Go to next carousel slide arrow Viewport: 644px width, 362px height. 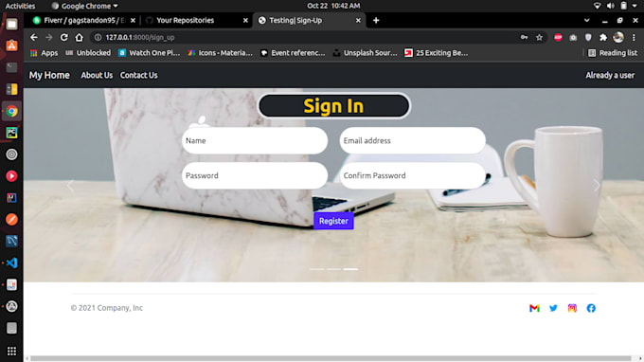(597, 186)
